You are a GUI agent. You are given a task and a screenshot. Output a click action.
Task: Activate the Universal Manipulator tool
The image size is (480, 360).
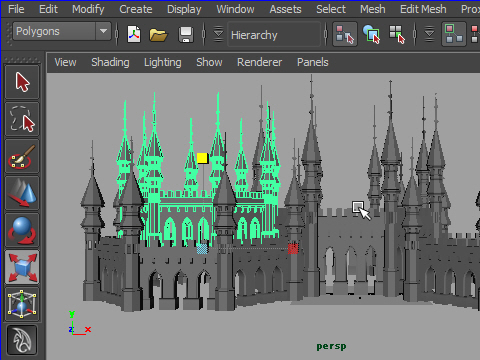click(22, 305)
